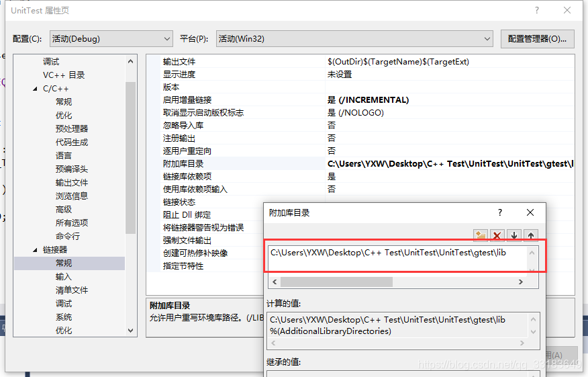Move library path up with arrow icon
Viewport: 588px width, 377px height.
point(531,235)
